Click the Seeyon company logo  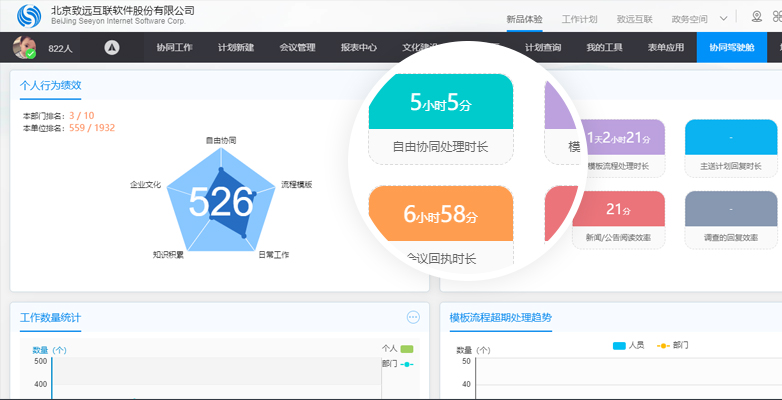[31, 16]
